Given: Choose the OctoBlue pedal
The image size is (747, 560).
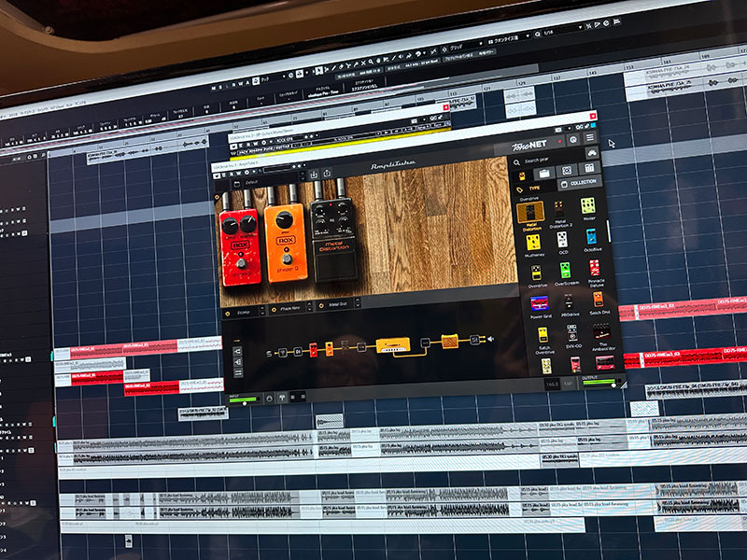Looking at the screenshot, I should 591,238.
